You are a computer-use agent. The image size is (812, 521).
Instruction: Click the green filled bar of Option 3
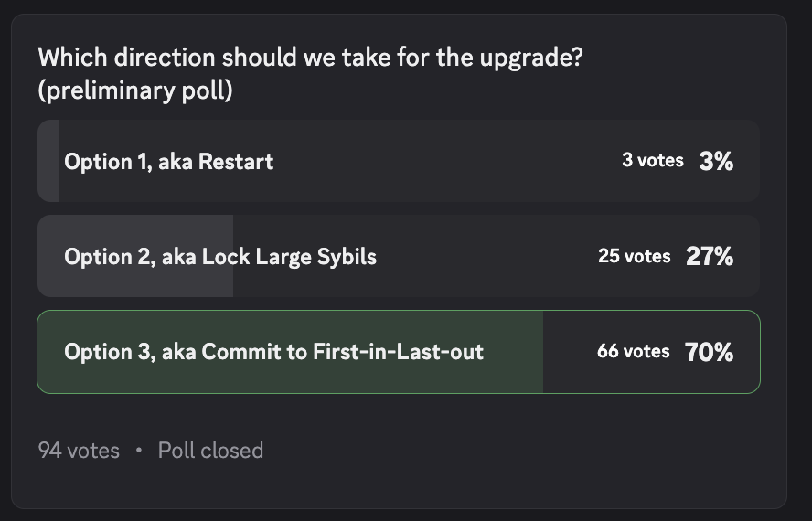pyautogui.click(x=290, y=352)
